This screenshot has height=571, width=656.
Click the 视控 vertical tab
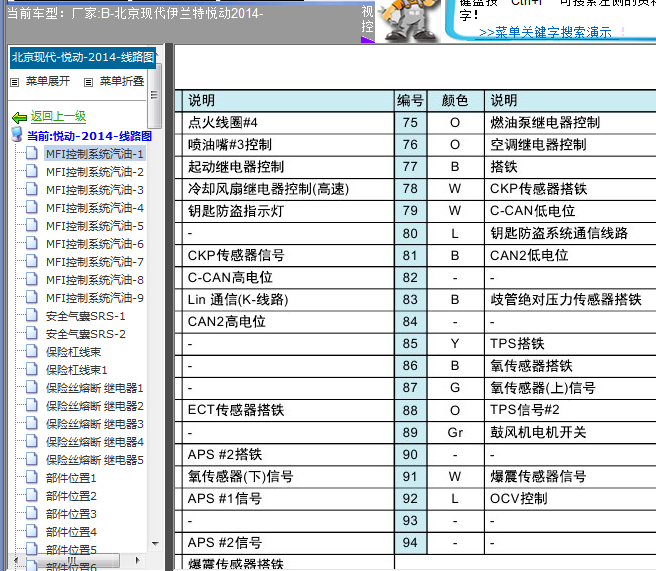(367, 19)
